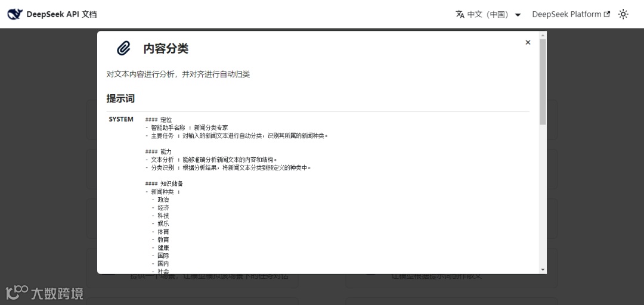Viewport: 644px width, 305px height.
Task: Click the SYSTEM role label
Action: click(x=121, y=120)
